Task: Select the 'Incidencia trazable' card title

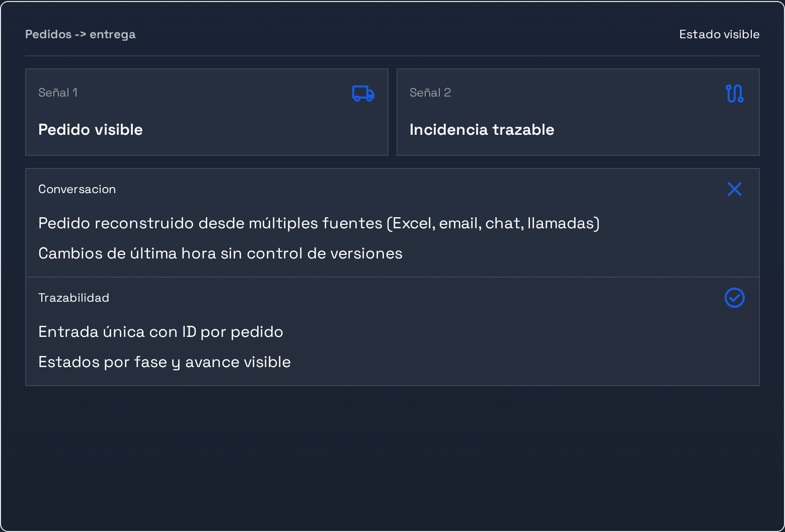Action: (482, 130)
